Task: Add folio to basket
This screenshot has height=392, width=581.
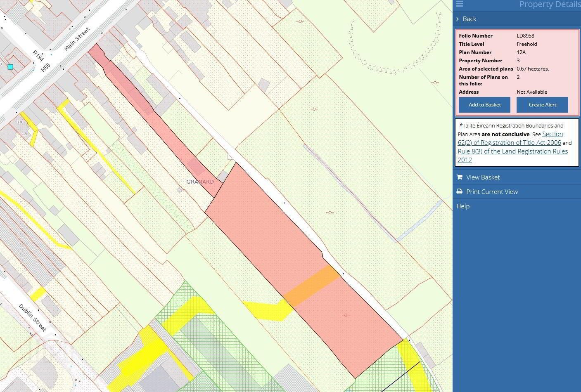Action: pos(484,105)
